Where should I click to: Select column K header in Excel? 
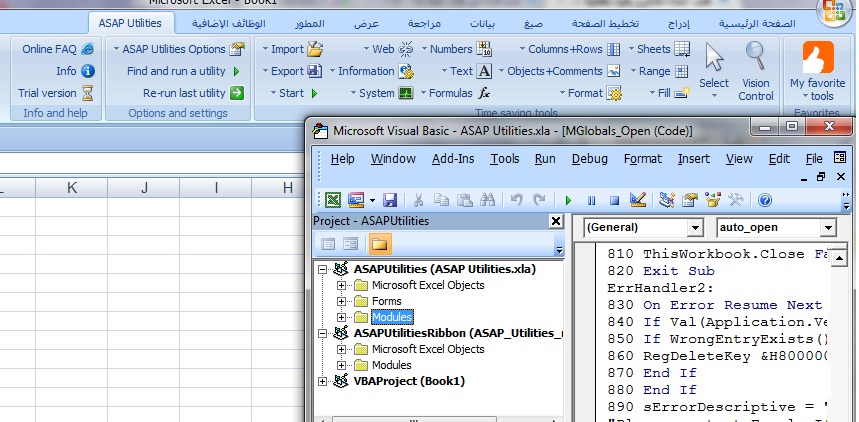tap(72, 188)
